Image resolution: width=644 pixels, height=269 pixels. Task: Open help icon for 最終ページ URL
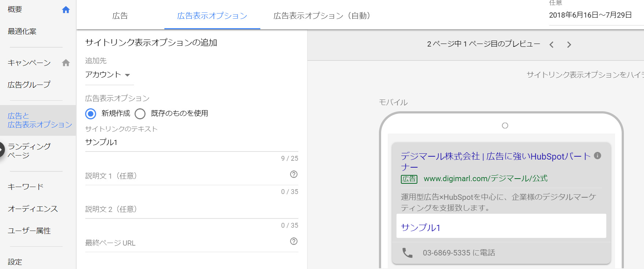(294, 241)
